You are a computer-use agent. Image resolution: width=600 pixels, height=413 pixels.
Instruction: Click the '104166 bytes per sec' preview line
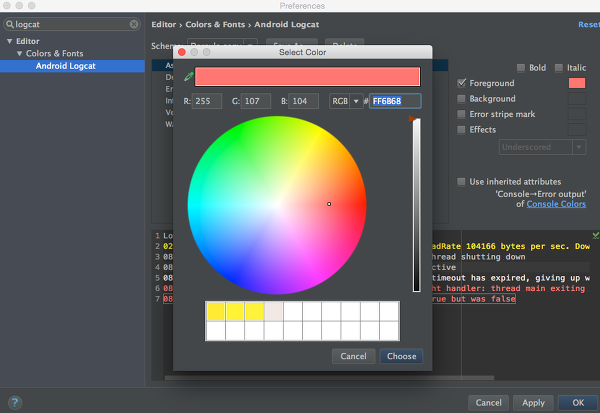pyautogui.click(x=511, y=246)
